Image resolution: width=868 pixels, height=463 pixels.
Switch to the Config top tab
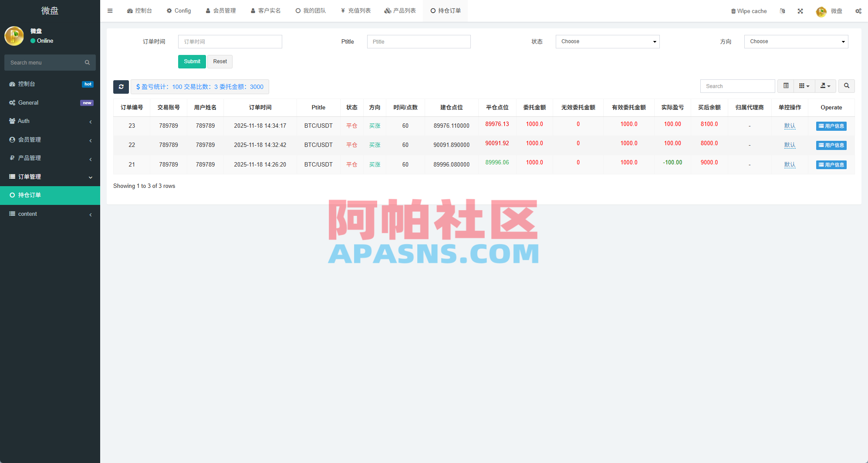[x=179, y=11]
